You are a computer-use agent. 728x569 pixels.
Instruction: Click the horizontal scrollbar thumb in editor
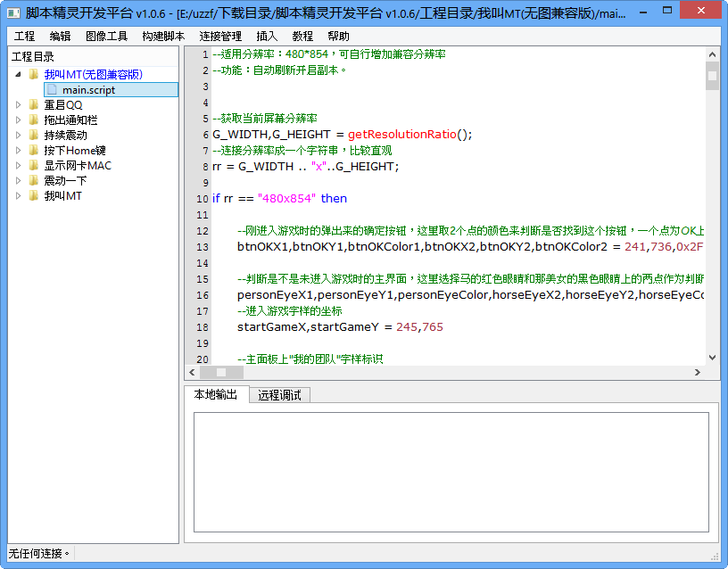pyautogui.click(x=221, y=372)
